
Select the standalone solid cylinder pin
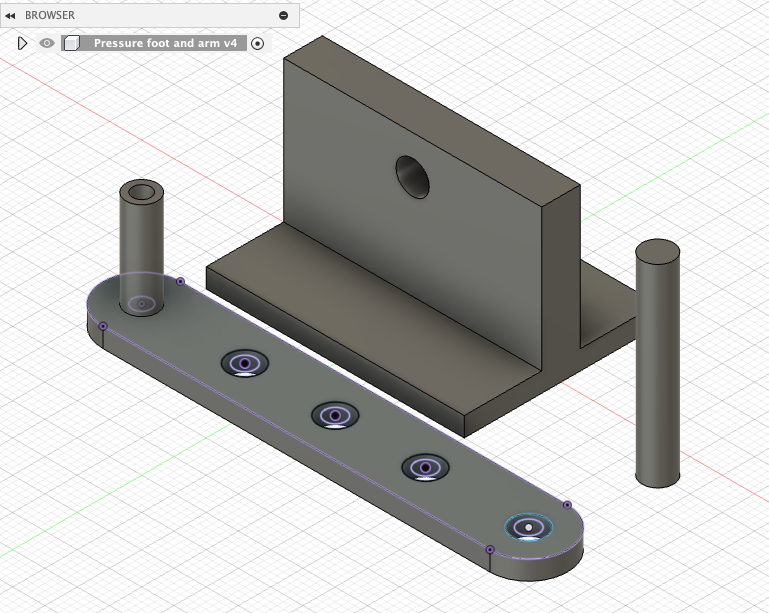[x=658, y=363]
